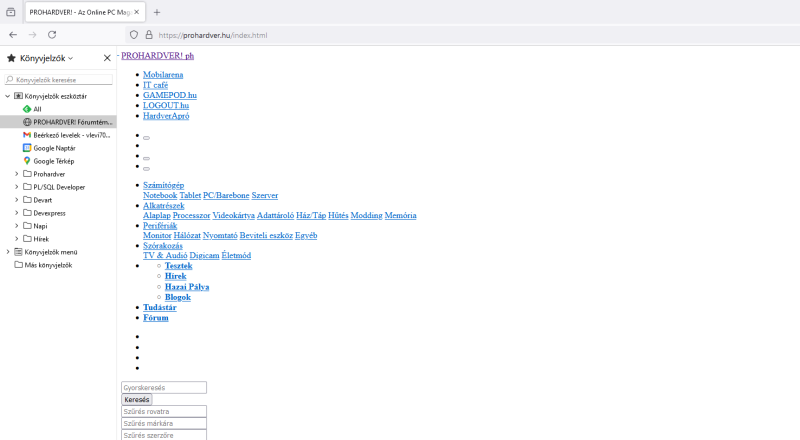Open the tab list icon in top left
The width and height of the screenshot is (800, 440).
(x=11, y=12)
